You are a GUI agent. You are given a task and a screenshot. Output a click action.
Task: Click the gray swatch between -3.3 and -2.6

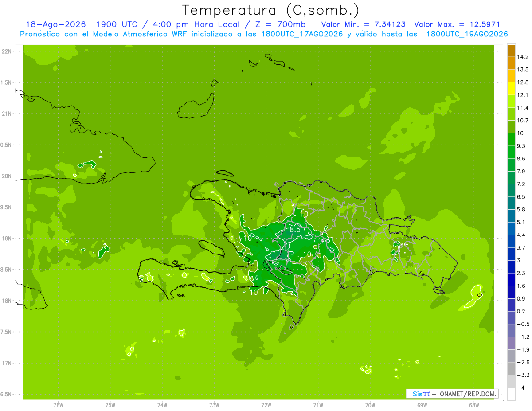(x=511, y=368)
